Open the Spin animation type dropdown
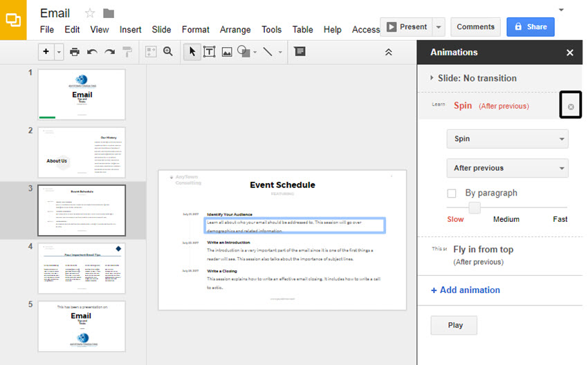 point(507,139)
